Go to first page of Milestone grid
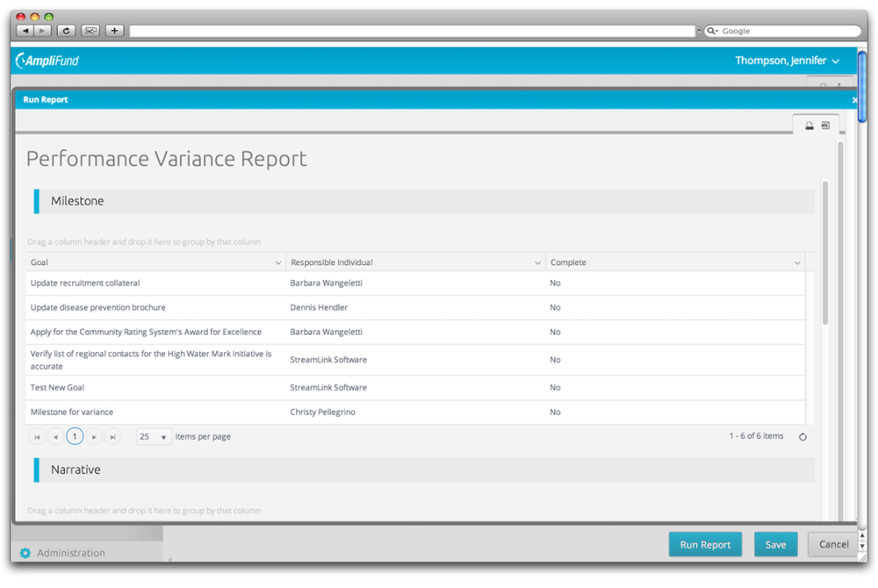 [37, 436]
